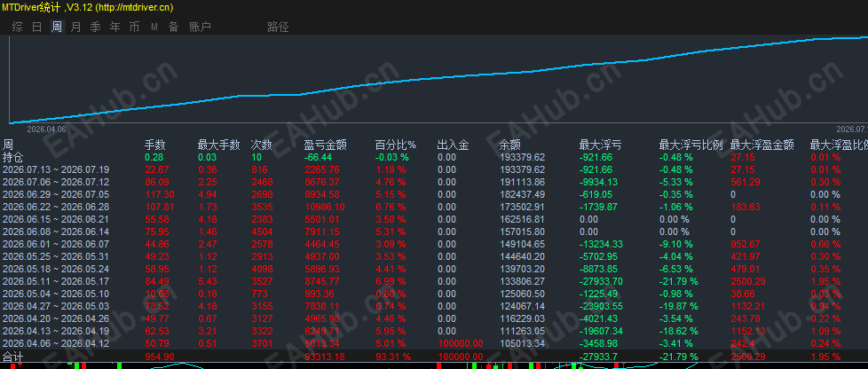
Task: Click the 出入金 column header
Action: [x=453, y=145]
